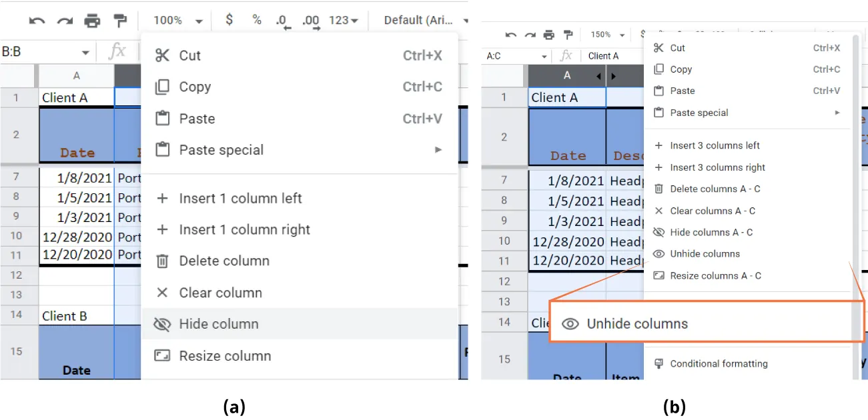The width and height of the screenshot is (868, 420).
Task: Select Insert 1 column left
Action: click(x=240, y=198)
